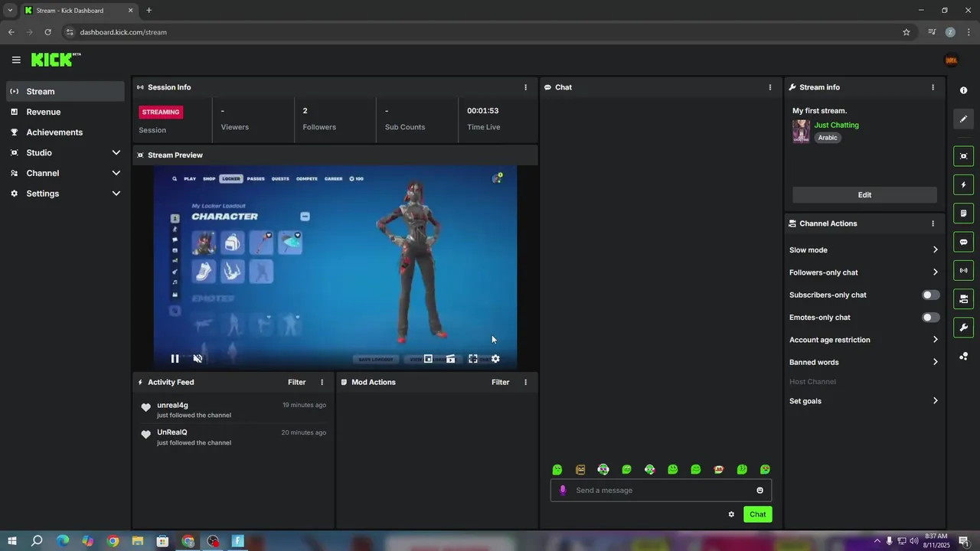Click the info icon in right sidebar
The height and width of the screenshot is (551, 980).
(x=963, y=90)
